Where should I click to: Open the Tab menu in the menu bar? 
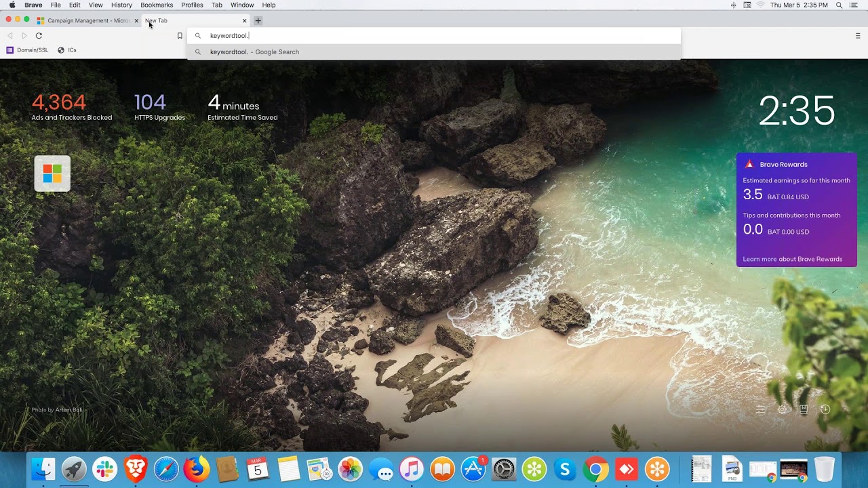[217, 5]
